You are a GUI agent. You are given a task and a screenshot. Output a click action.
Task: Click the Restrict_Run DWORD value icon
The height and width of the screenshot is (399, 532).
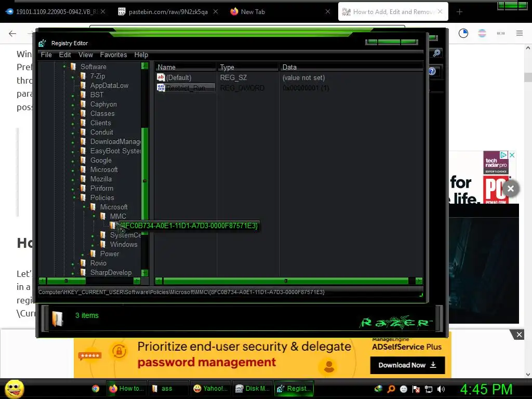pos(161,88)
